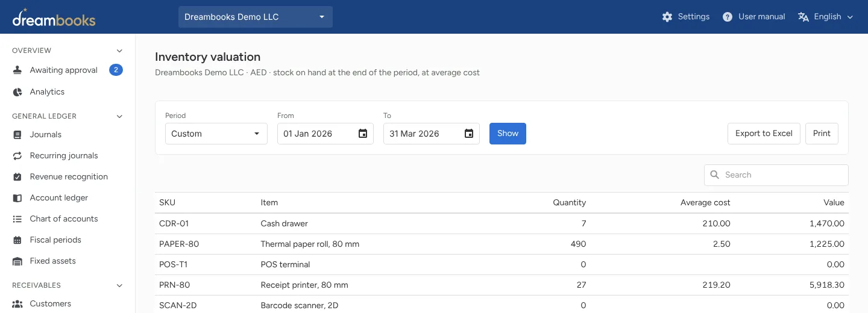Open the Dreambooks Demo LLC company dropdown
Viewport: 868px width, 313px height.
pos(256,17)
